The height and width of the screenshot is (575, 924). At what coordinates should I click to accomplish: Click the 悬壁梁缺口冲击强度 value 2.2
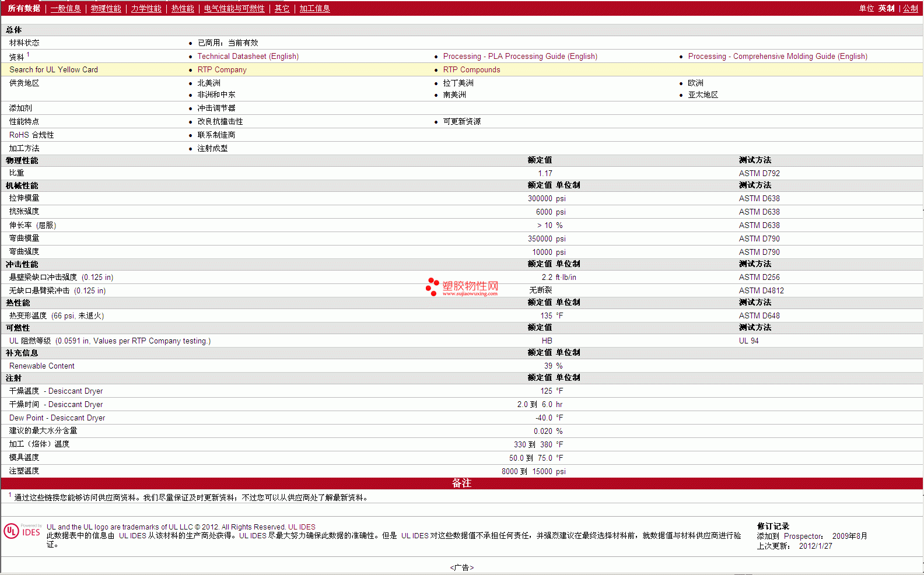(547, 278)
